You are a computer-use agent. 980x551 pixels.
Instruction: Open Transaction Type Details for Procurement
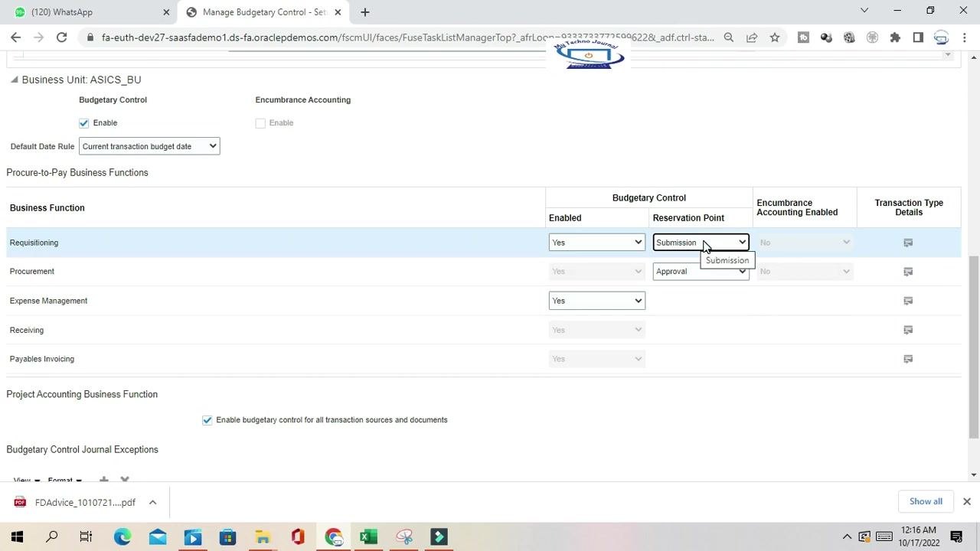pos(908,272)
